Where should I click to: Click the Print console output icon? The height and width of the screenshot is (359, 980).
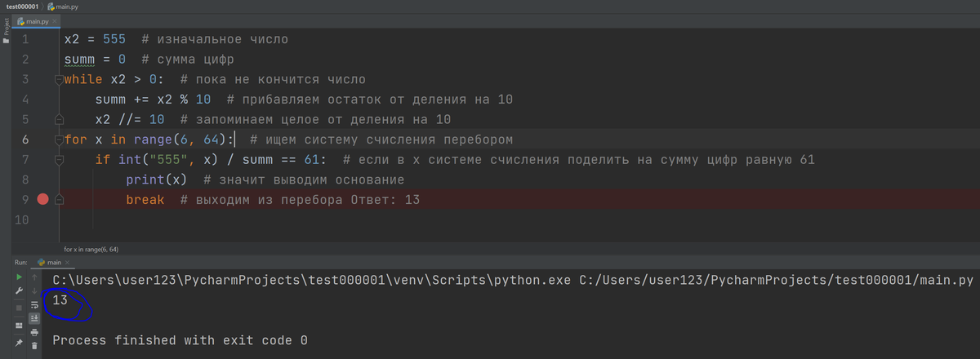(x=34, y=333)
